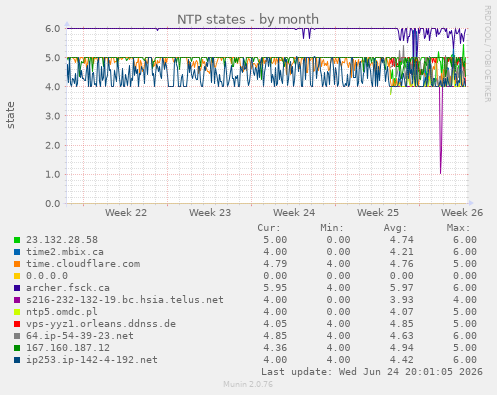497x395 pixels.
Task: Click the dark green swatch for 167.160.187.12
Action: pyautogui.click(x=17, y=348)
